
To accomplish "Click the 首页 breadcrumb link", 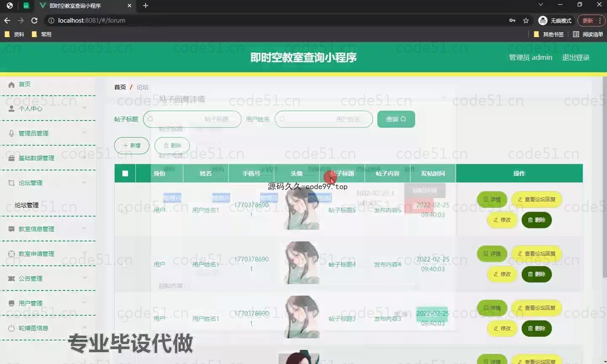I will coord(120,87).
